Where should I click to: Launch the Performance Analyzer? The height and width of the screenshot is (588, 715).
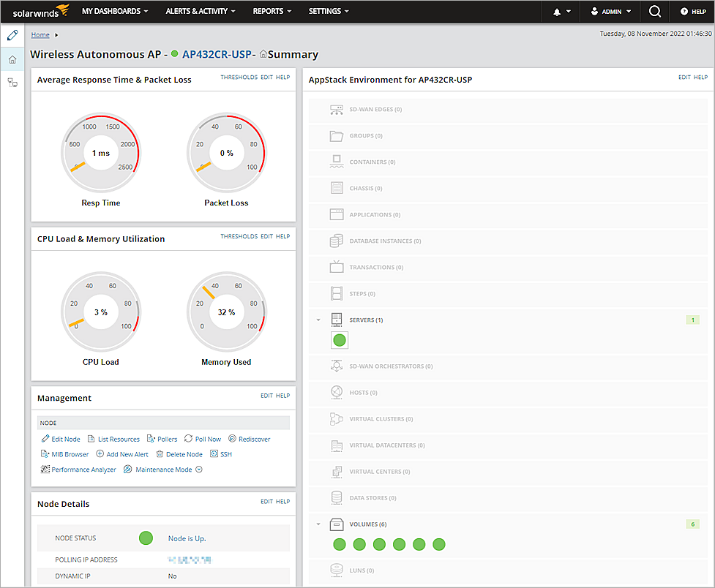pyautogui.click(x=44, y=469)
